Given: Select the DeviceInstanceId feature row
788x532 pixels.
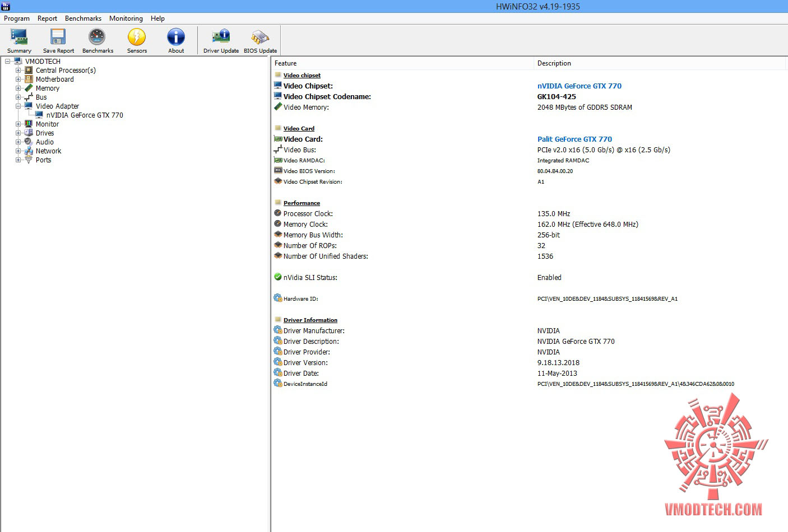Looking at the screenshot, I should 529,384.
